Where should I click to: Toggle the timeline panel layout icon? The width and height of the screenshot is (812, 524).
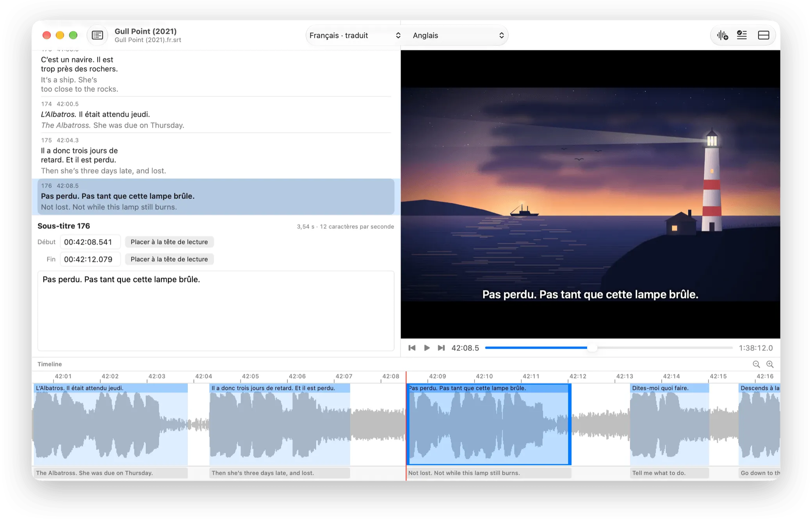[764, 35]
